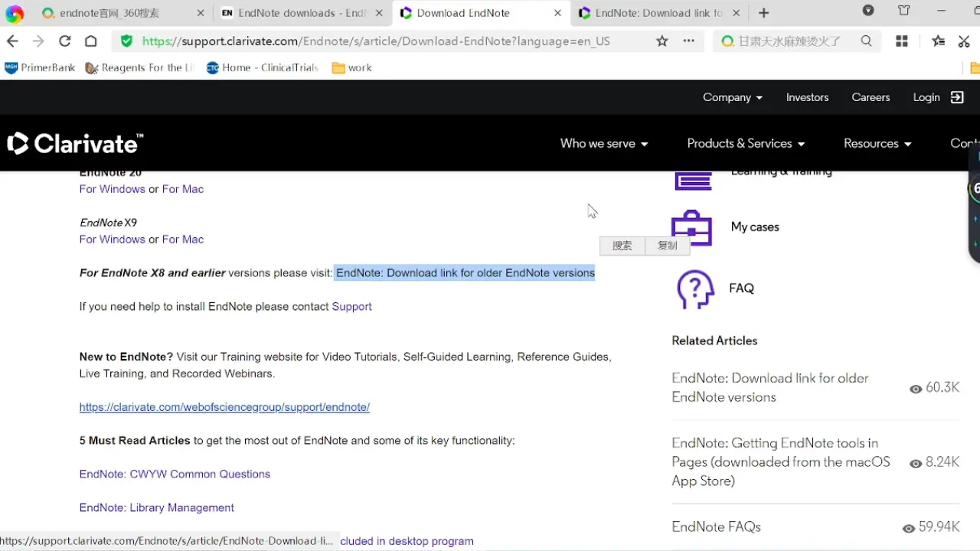
Task: Open the FAQ question mark icon
Action: [x=695, y=289]
